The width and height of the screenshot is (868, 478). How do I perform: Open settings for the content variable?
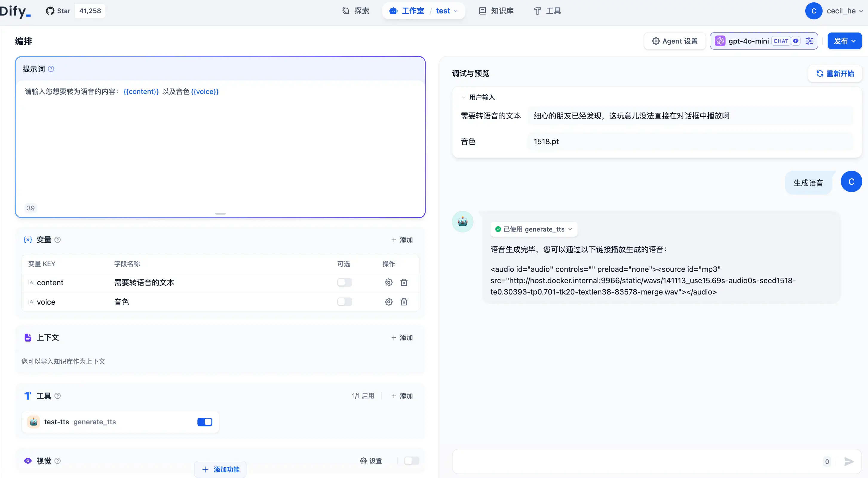pos(389,283)
